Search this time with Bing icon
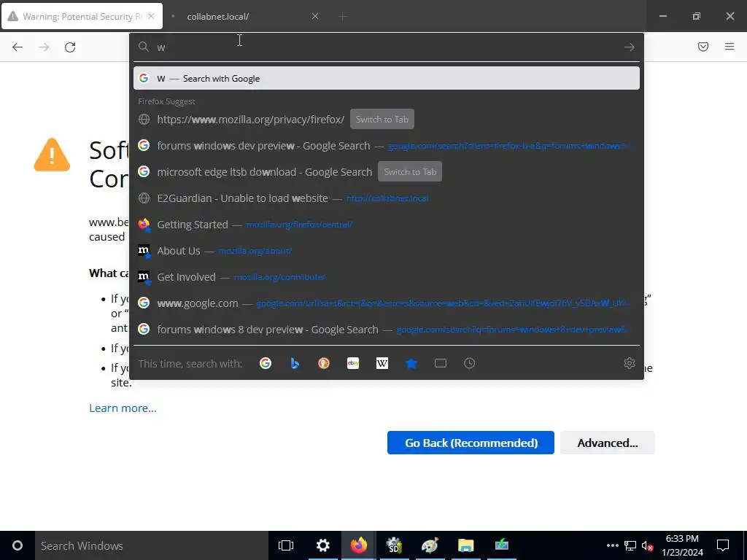747x560 pixels. click(295, 363)
